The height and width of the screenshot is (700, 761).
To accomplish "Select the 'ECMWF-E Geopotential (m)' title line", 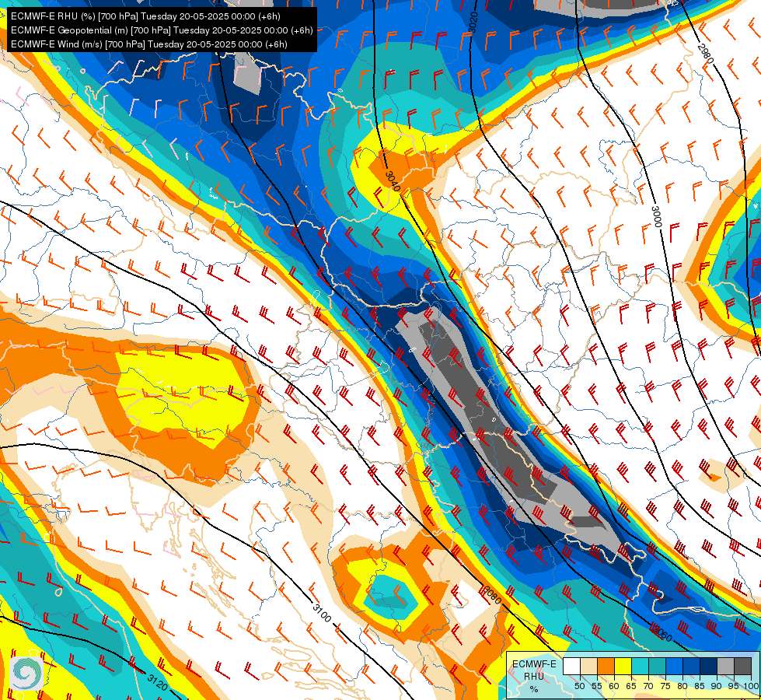I will pyautogui.click(x=162, y=30).
